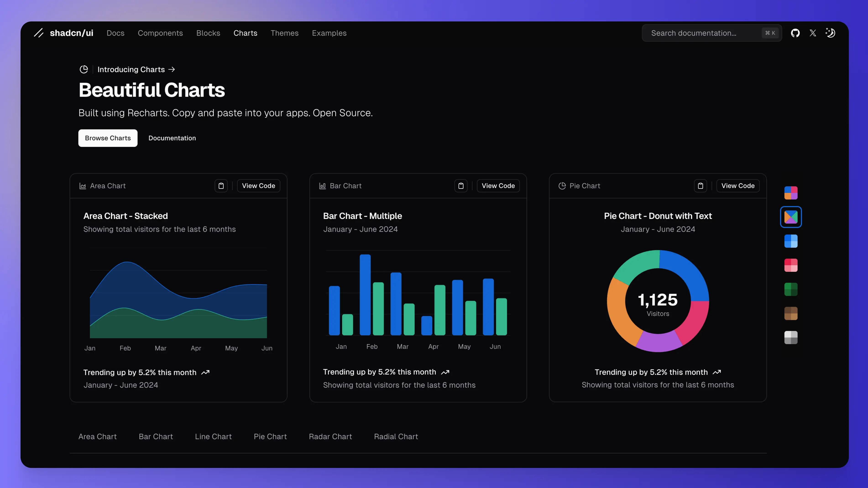Copy the Bar Chart code via clipboard icon
This screenshot has width=868, height=488.
pyautogui.click(x=461, y=186)
